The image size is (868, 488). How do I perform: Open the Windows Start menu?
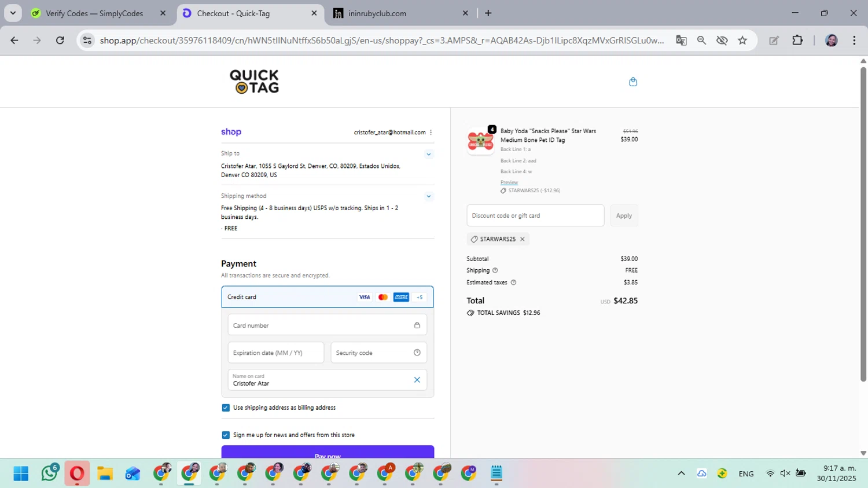[21, 474]
